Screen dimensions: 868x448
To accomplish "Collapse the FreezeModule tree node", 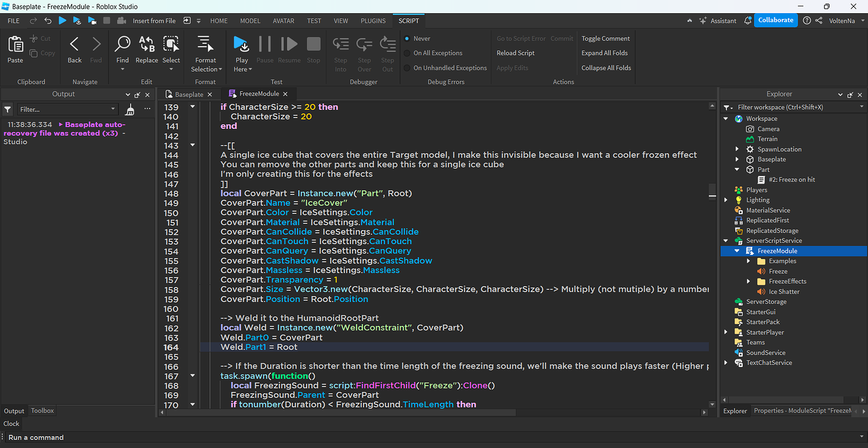I will (x=737, y=251).
